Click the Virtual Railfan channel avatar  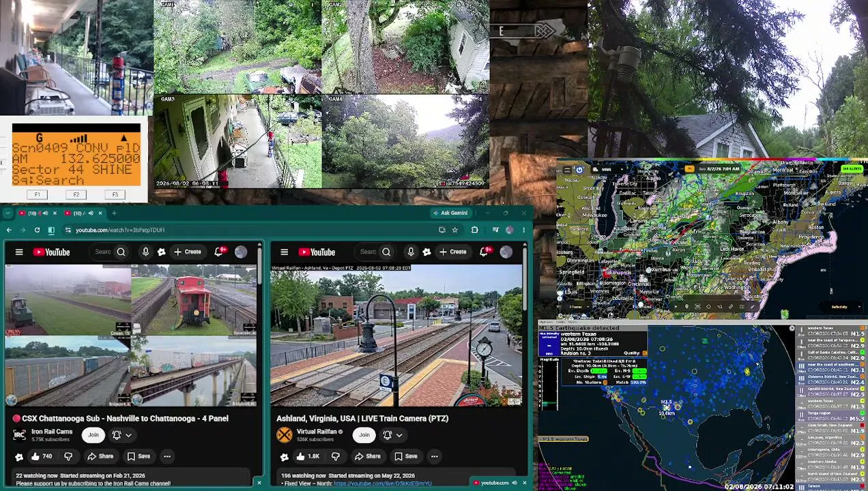(284, 435)
